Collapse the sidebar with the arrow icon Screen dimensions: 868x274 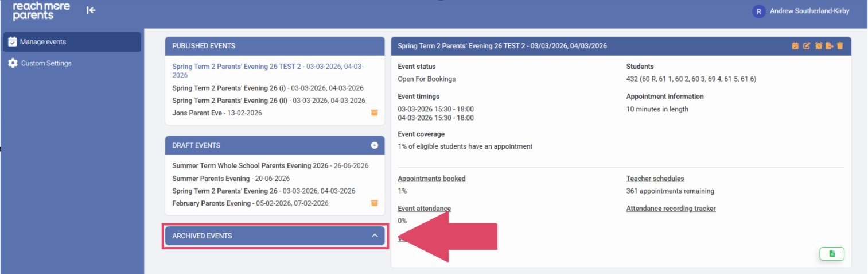(91, 10)
